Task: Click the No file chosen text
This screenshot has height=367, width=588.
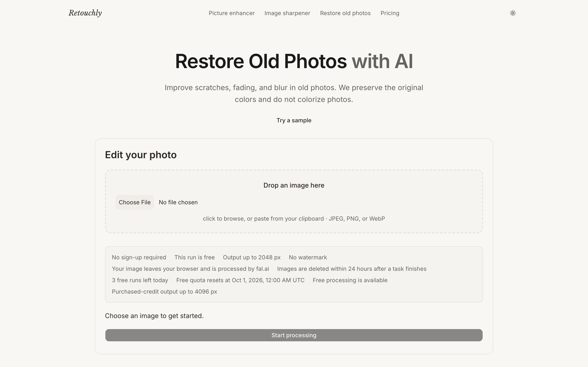Action: click(178, 202)
